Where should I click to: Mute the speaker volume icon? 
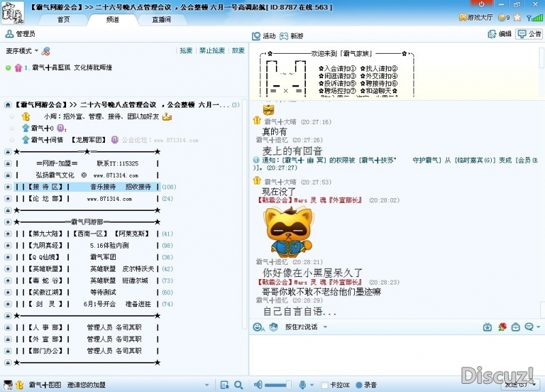[x=259, y=385]
